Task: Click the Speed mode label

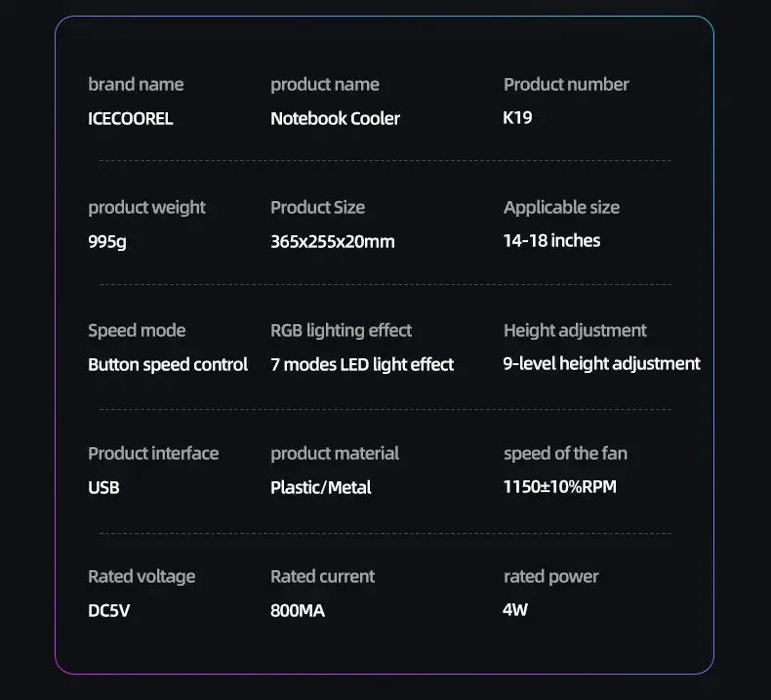Action: [137, 331]
